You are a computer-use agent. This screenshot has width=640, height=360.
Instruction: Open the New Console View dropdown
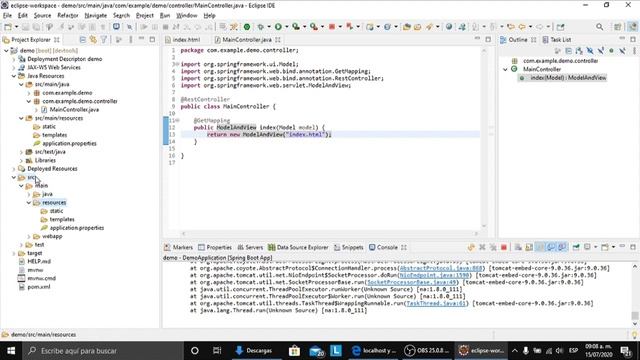point(613,247)
